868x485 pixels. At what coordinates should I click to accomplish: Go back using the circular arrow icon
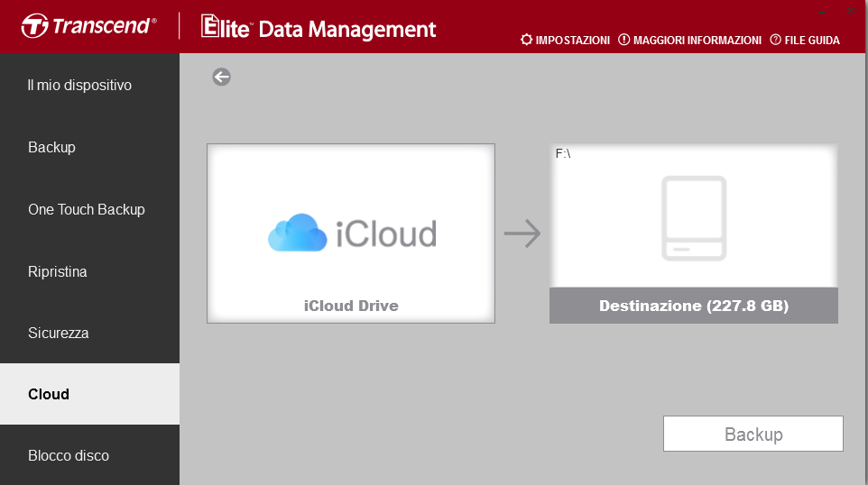tap(221, 77)
